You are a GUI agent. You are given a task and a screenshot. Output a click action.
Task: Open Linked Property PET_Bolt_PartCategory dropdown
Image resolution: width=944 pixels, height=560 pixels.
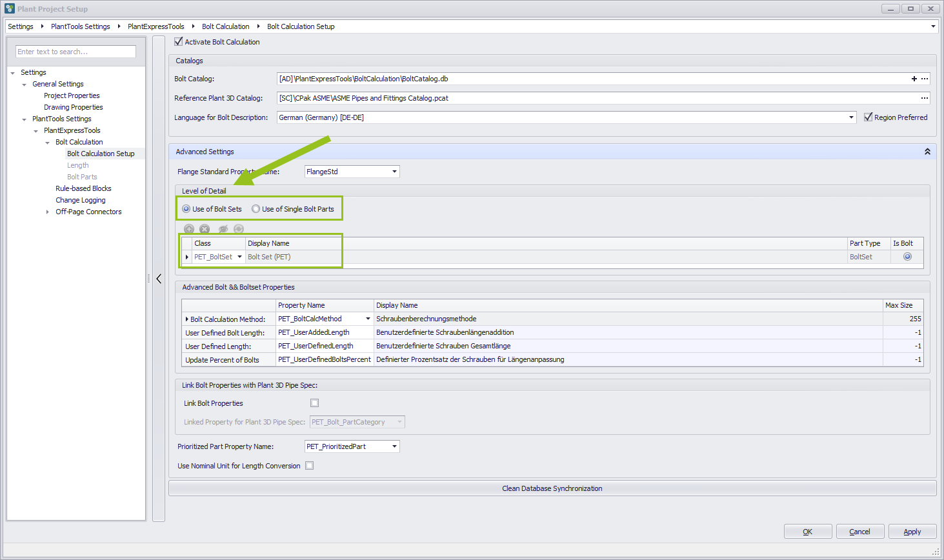399,422
